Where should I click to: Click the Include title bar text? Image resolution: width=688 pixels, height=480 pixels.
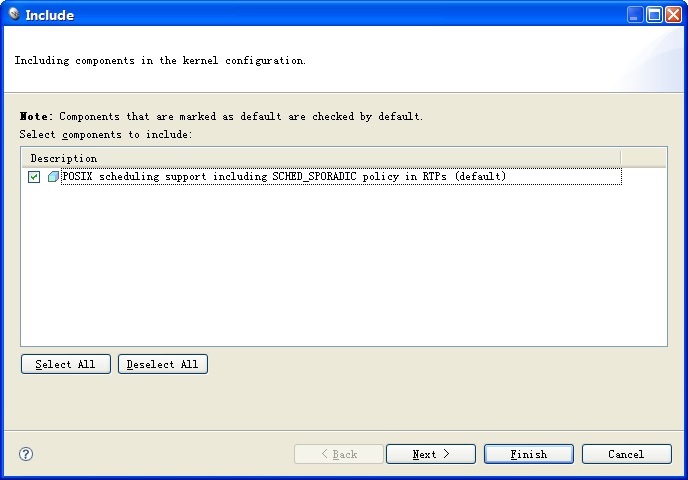pos(50,15)
